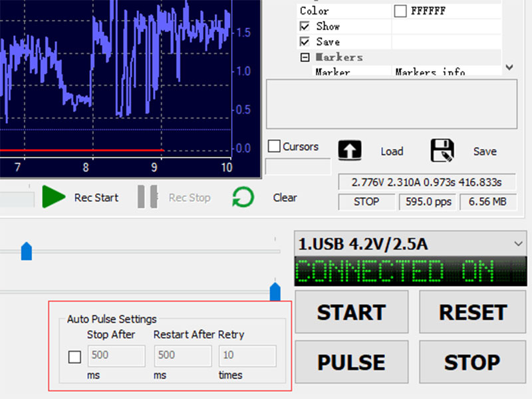Enable the Auto Pulse Settings checkbox
This screenshot has height=399, width=532.
pos(75,357)
